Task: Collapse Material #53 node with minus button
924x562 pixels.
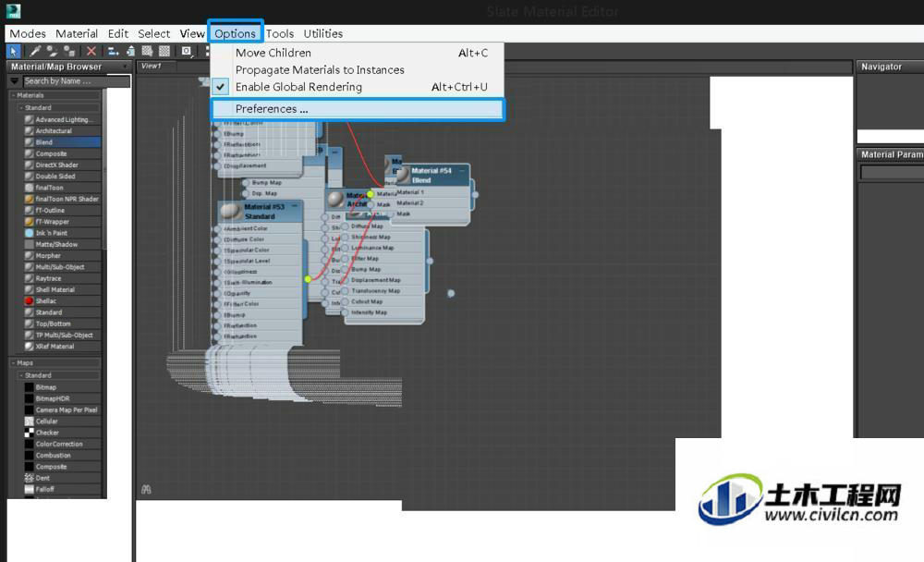Action: point(294,206)
